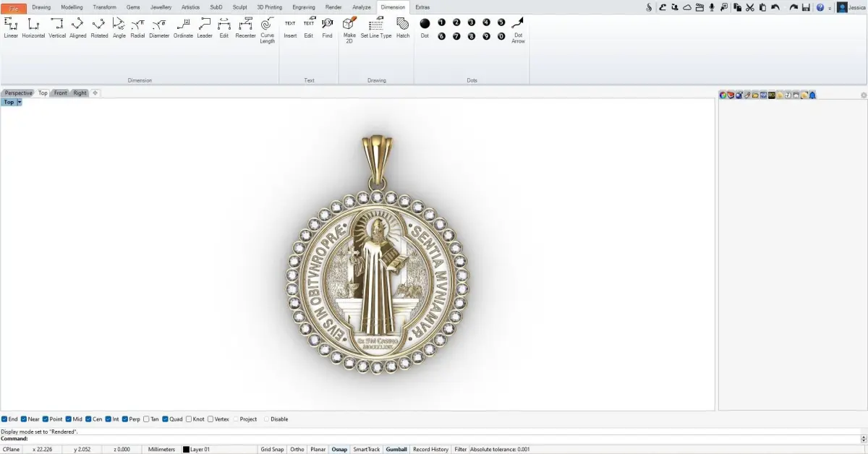Click the undo arrow icon
Screen dimensions: 868x454
click(775, 7)
